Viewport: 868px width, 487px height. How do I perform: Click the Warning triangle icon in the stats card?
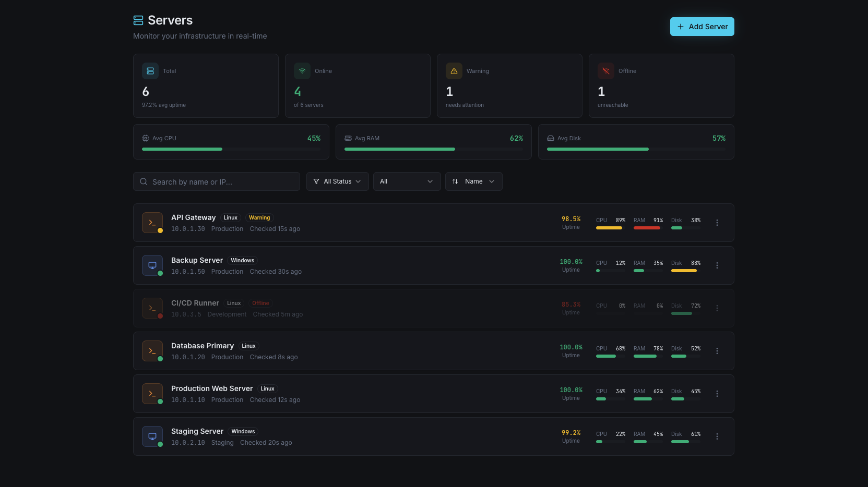click(x=454, y=71)
